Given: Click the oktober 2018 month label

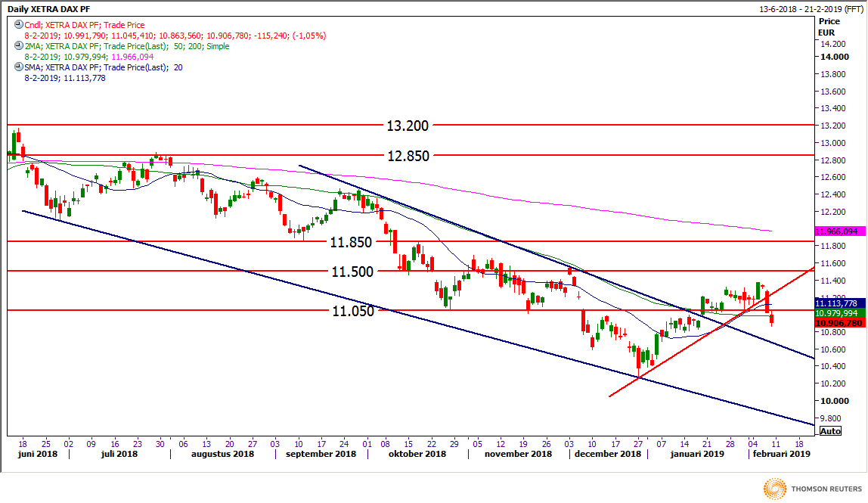Looking at the screenshot, I should (x=417, y=454).
